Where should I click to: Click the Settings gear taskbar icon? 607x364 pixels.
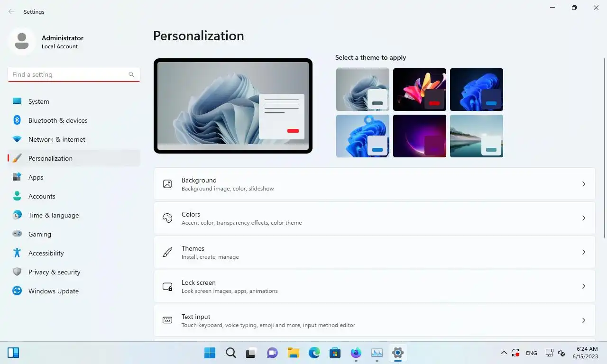click(x=397, y=353)
